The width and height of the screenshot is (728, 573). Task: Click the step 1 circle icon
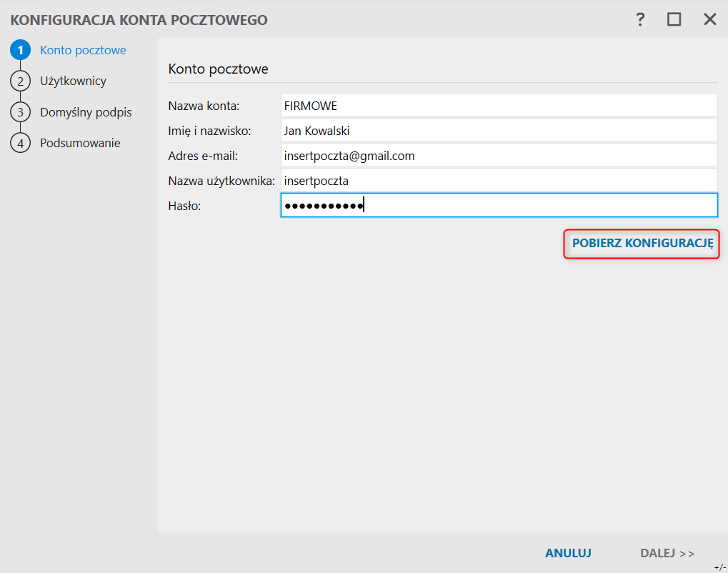click(20, 50)
